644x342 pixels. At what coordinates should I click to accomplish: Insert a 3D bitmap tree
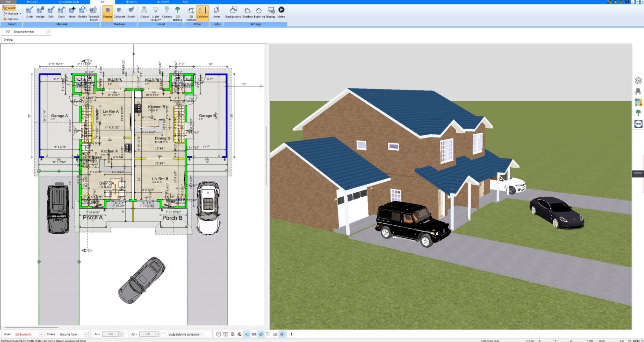[x=178, y=13]
